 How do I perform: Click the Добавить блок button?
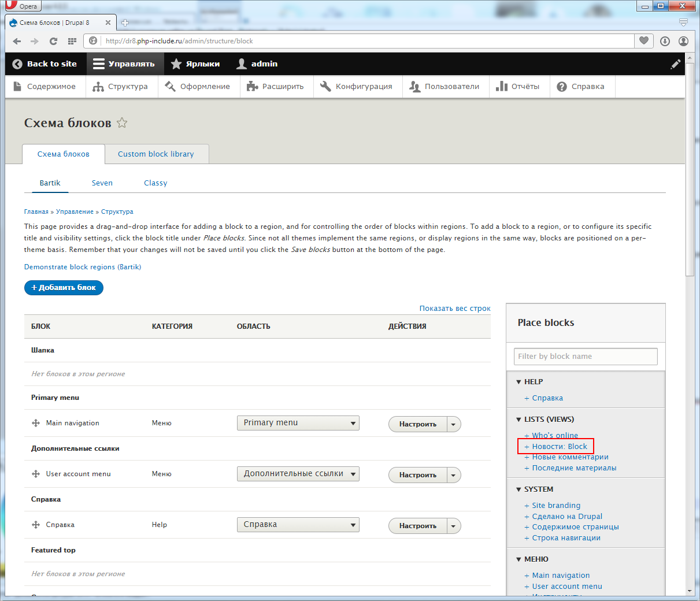(x=64, y=288)
